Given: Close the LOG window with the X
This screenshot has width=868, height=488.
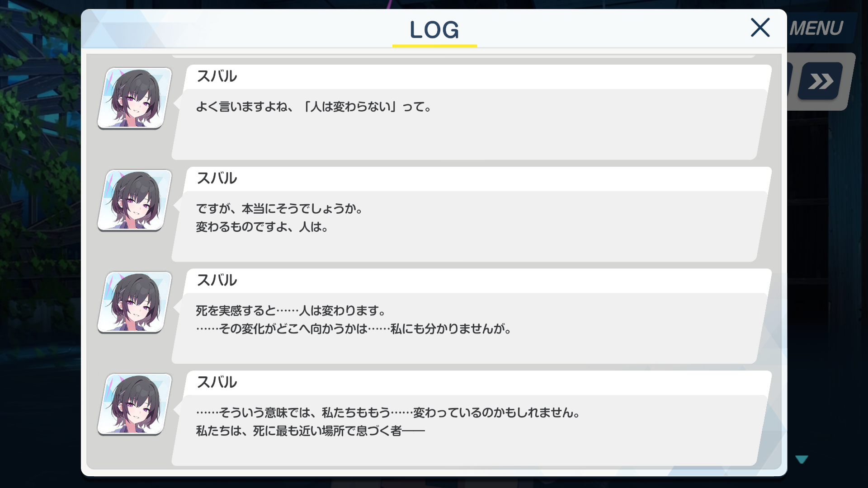Looking at the screenshot, I should 760,28.
